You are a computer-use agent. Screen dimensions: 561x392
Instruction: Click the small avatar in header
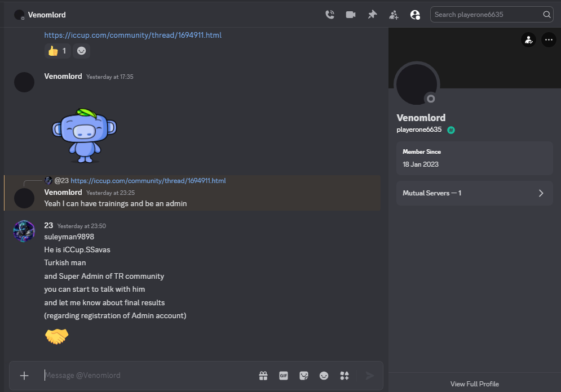pyautogui.click(x=19, y=15)
